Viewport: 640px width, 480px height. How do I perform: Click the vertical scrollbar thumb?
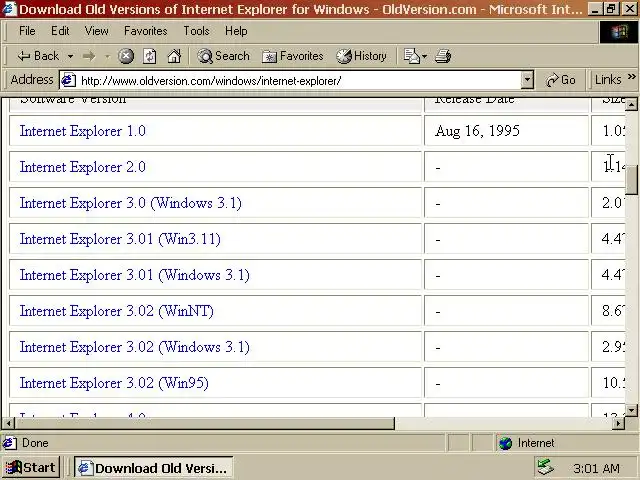pos(631,180)
